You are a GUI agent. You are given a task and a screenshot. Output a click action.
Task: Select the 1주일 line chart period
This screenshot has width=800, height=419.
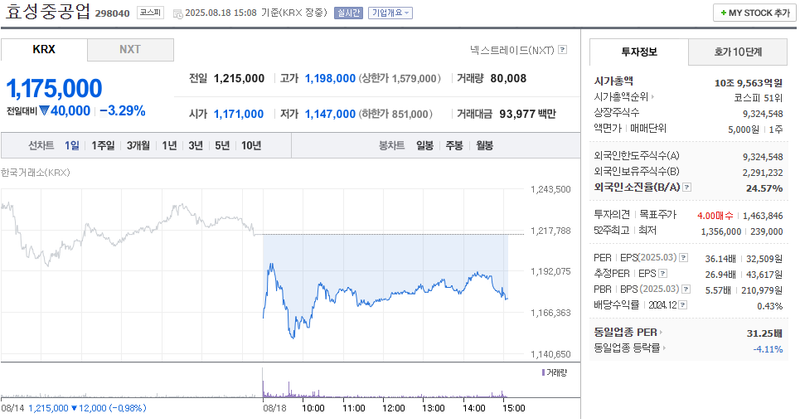(x=103, y=145)
